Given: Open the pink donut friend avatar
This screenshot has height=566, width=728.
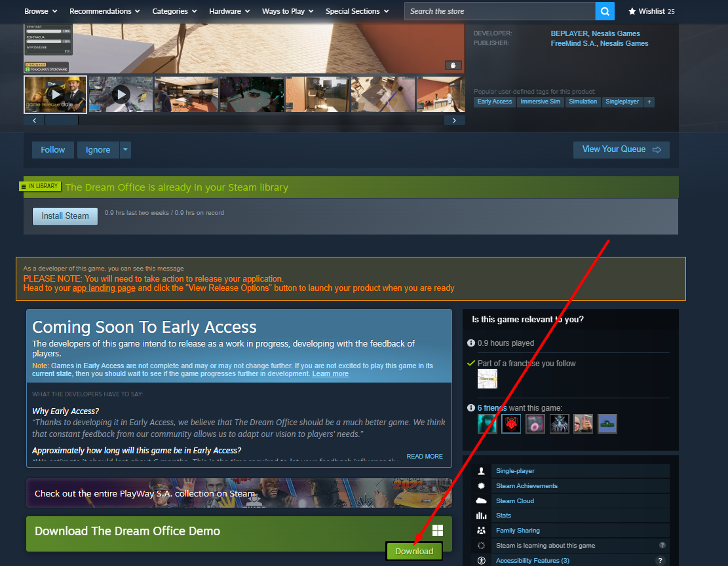Looking at the screenshot, I should click(535, 423).
